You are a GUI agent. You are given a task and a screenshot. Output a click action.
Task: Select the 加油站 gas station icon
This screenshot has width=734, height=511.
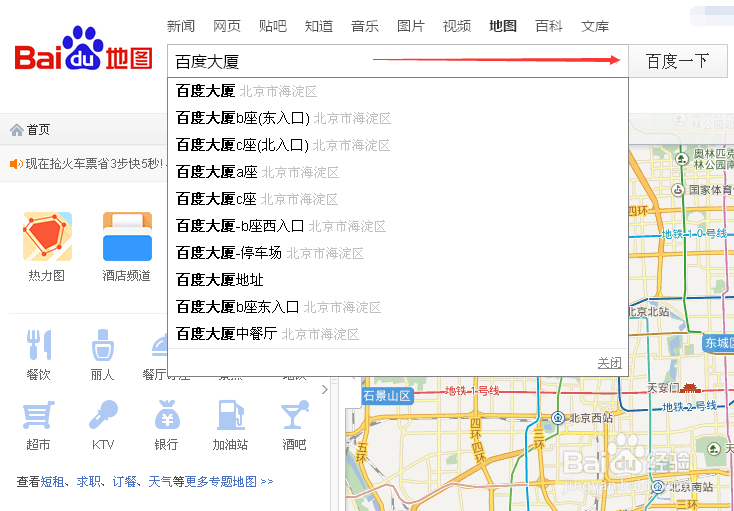[230, 415]
